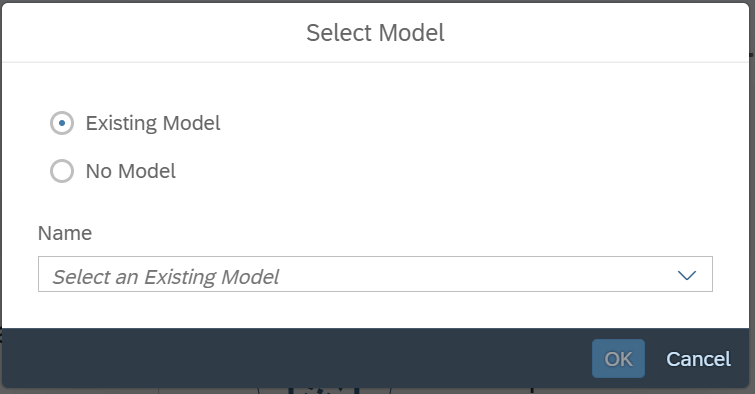Viewport: 755px width, 394px height.
Task: Focus the Select an Existing Model placeholder text
Action: pos(166,277)
